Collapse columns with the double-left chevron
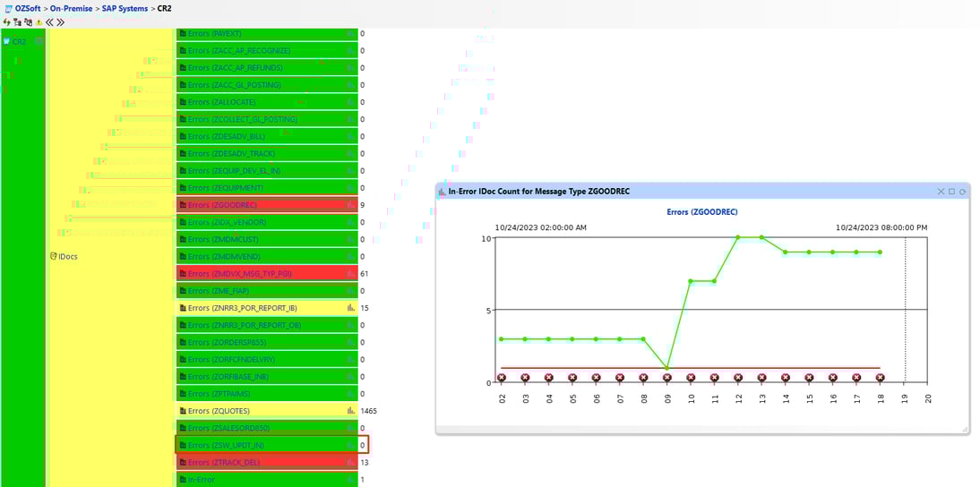Screen dimensions: 980x487 pyautogui.click(x=49, y=21)
